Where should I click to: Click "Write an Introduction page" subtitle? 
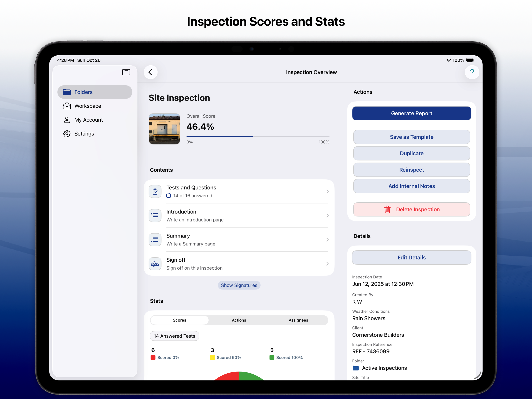tap(195, 220)
